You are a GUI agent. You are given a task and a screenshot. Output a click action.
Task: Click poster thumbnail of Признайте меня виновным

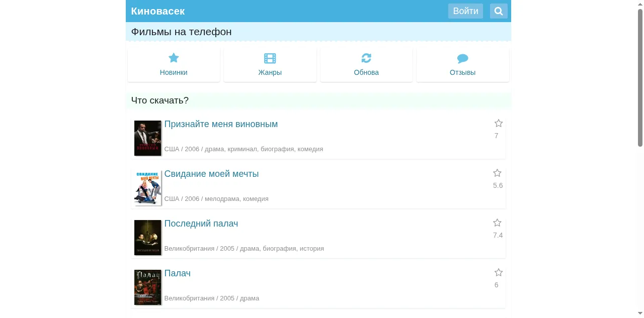(x=147, y=138)
